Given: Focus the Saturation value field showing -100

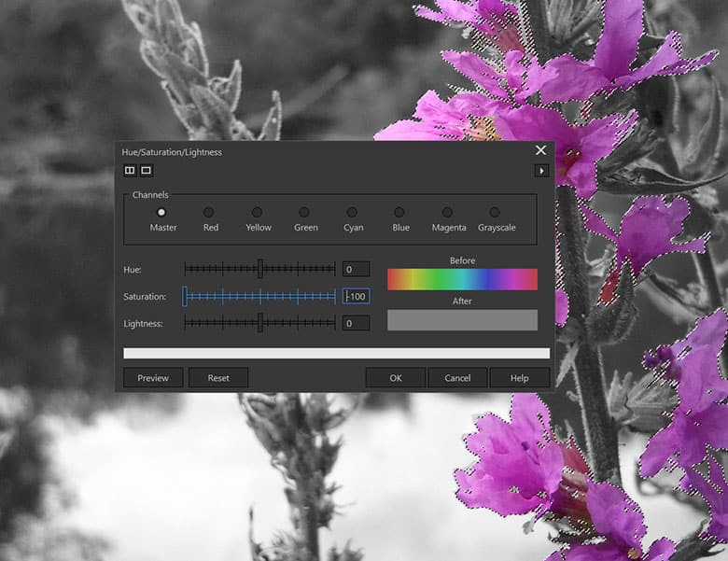Looking at the screenshot, I should click(356, 297).
